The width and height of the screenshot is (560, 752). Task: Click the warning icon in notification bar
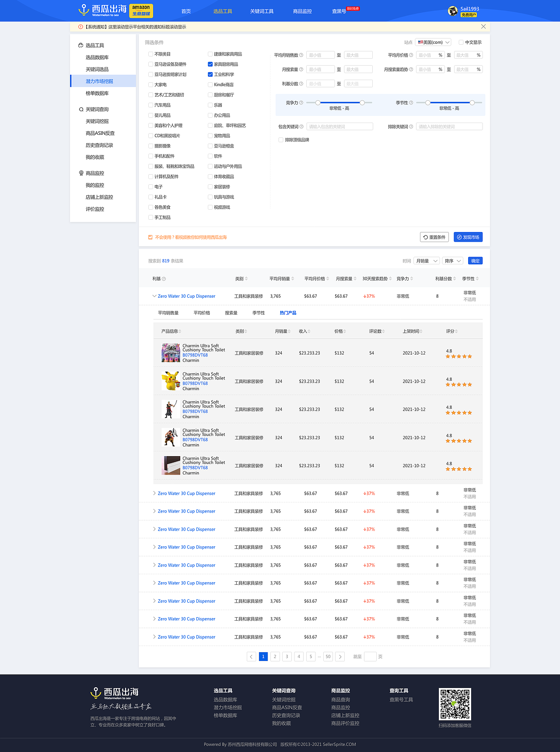(x=80, y=27)
